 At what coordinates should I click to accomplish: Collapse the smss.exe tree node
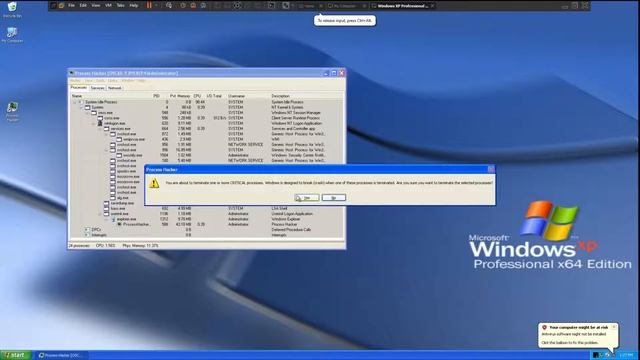[87, 113]
